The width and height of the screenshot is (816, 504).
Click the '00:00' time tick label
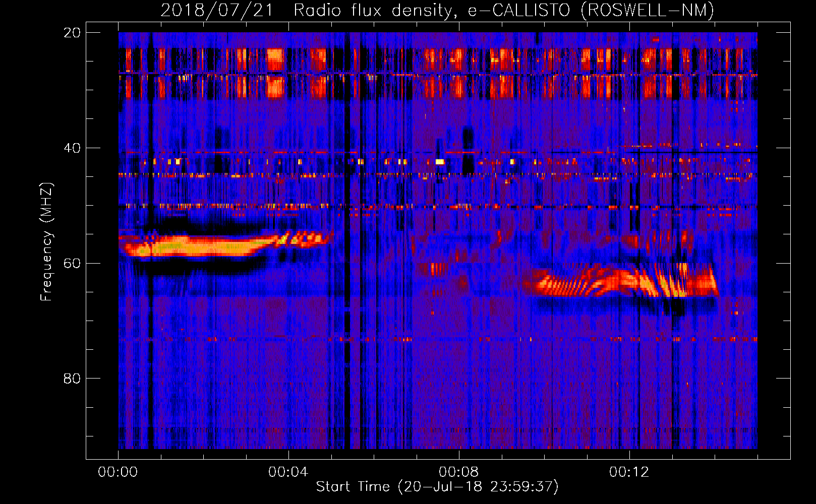(x=118, y=472)
